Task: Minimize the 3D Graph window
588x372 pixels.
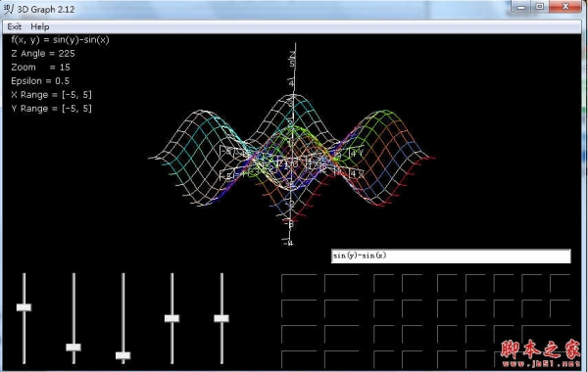Action: pos(521,7)
